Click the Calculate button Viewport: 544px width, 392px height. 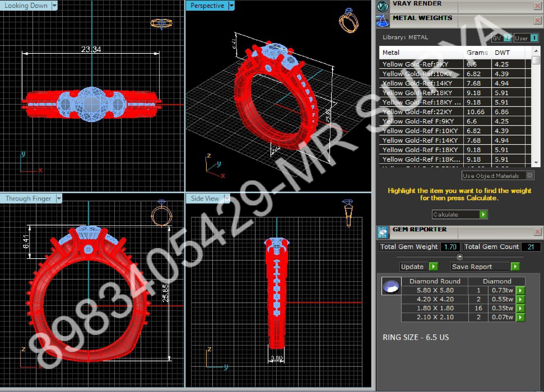pos(460,214)
